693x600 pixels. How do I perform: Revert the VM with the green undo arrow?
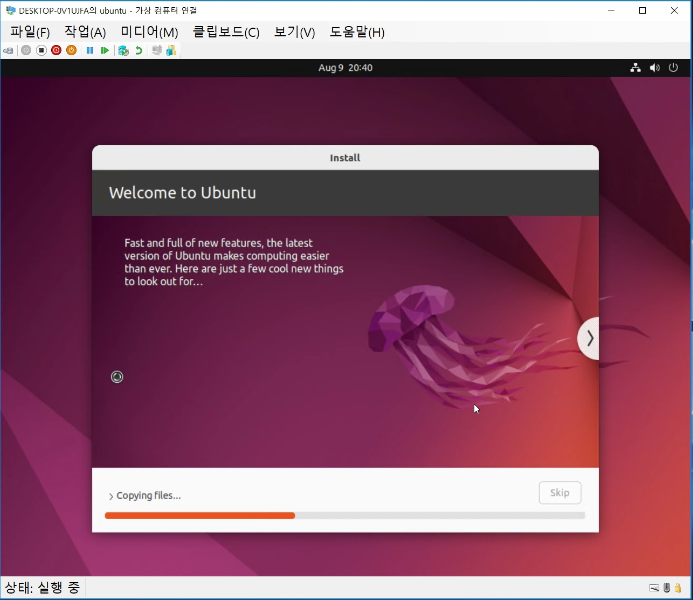[x=138, y=50]
